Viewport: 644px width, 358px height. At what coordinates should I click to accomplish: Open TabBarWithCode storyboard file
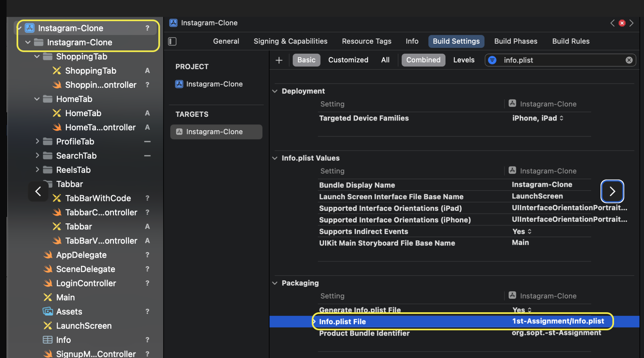coord(98,198)
